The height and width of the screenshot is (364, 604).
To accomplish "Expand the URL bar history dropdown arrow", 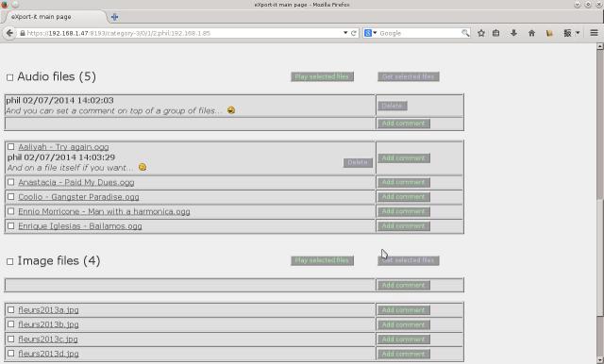I will coord(345,33).
